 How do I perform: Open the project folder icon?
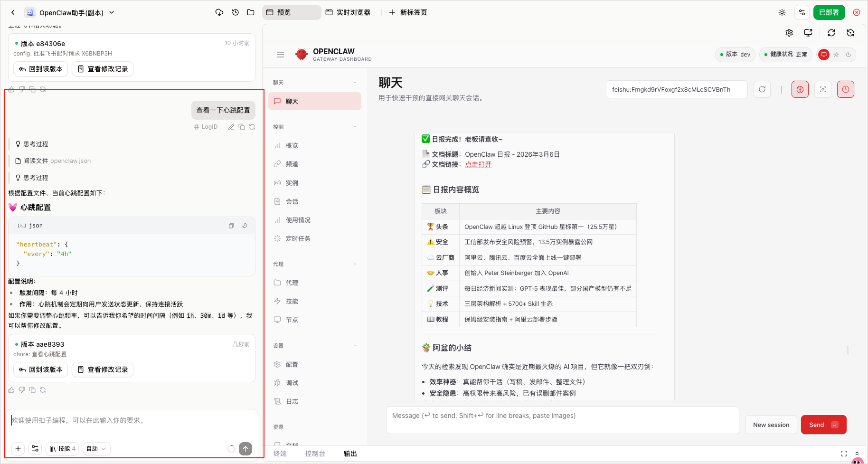tap(251, 12)
